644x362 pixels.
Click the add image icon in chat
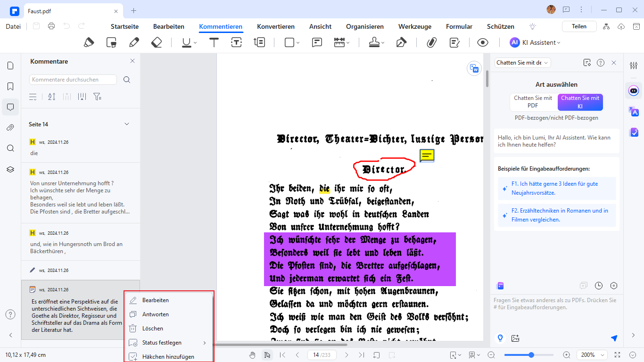click(x=515, y=338)
